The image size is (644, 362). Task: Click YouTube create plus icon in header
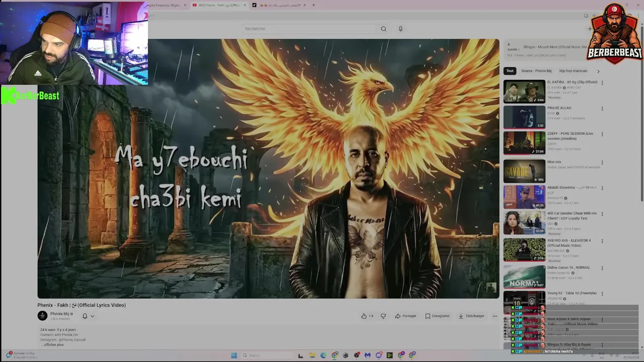(x=590, y=29)
